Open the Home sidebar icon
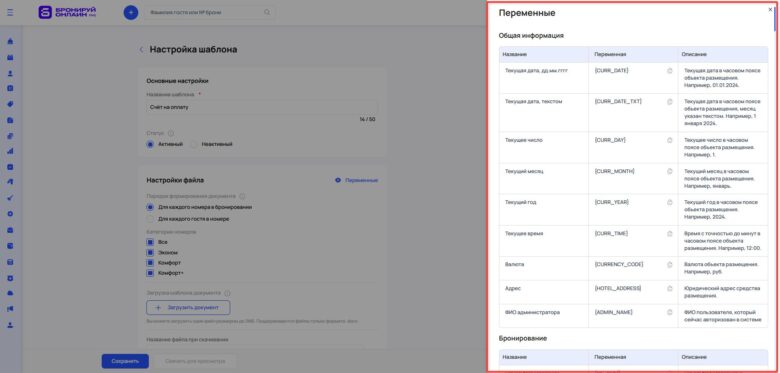This screenshot has height=373, width=780. [x=10, y=41]
